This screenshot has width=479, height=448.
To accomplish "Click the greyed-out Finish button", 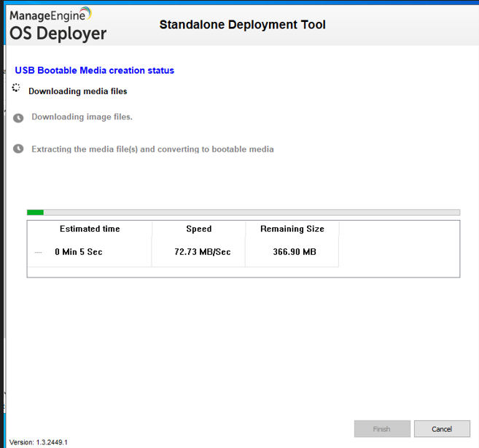I will [382, 429].
